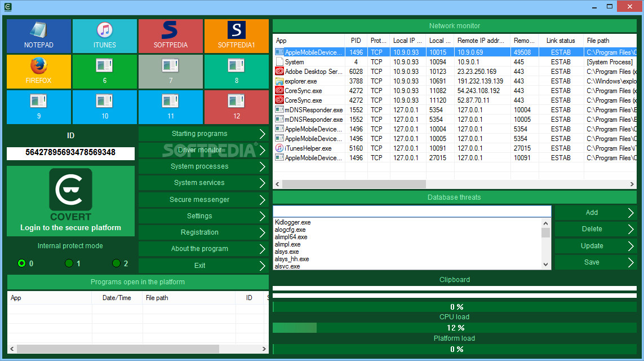Open System processes
644x361 pixels.
click(203, 166)
